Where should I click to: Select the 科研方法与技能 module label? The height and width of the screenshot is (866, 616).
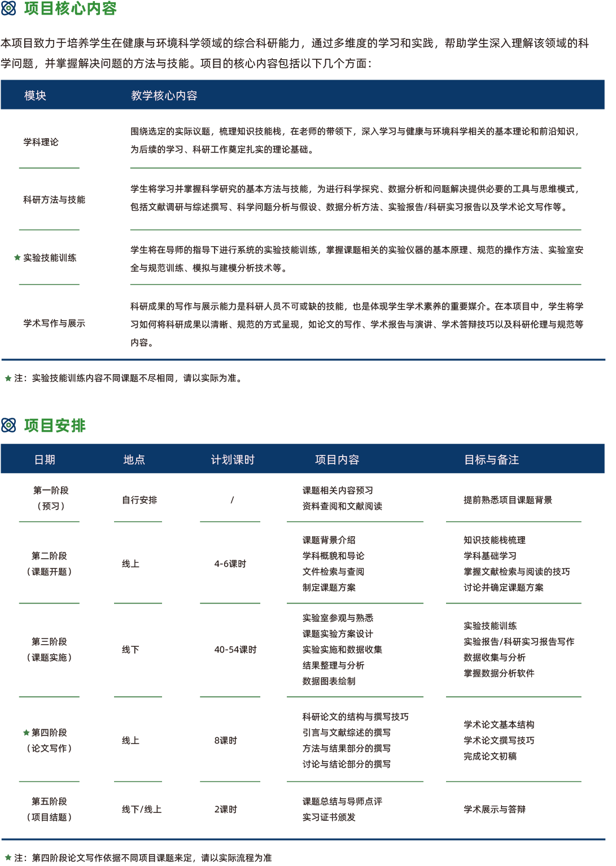pos(54,199)
